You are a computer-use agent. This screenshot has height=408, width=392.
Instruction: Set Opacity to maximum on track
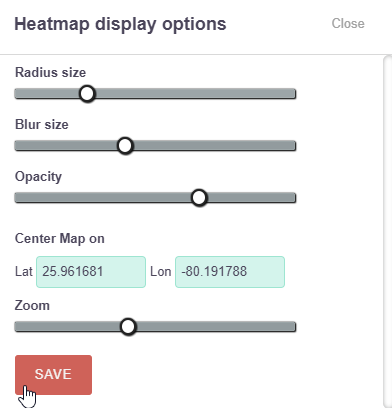tap(294, 198)
